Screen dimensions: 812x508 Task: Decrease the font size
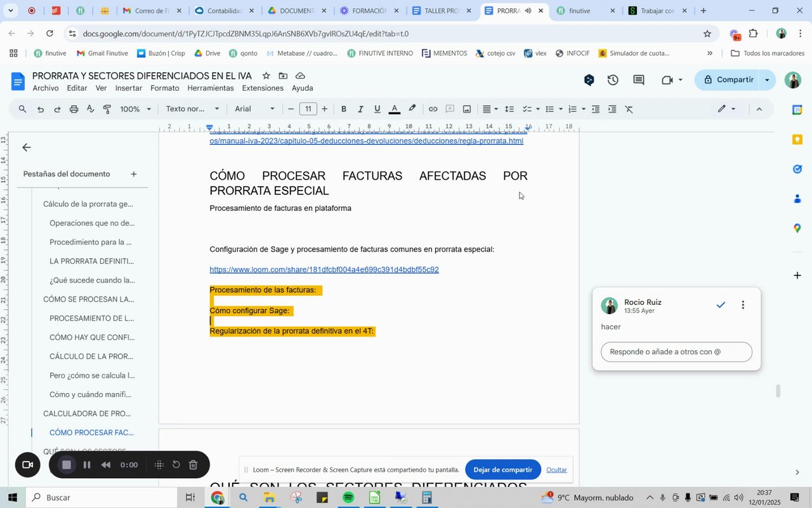click(291, 109)
